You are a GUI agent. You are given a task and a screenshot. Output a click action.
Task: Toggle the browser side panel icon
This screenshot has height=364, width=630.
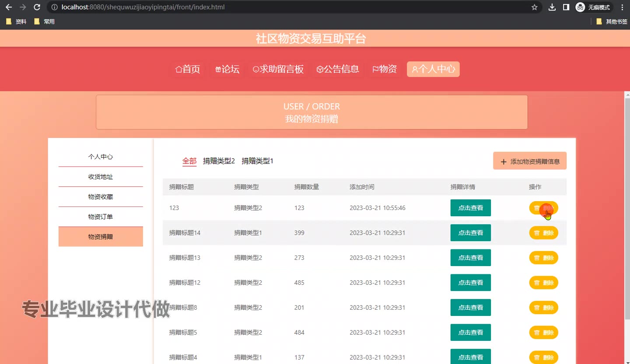[x=566, y=7]
